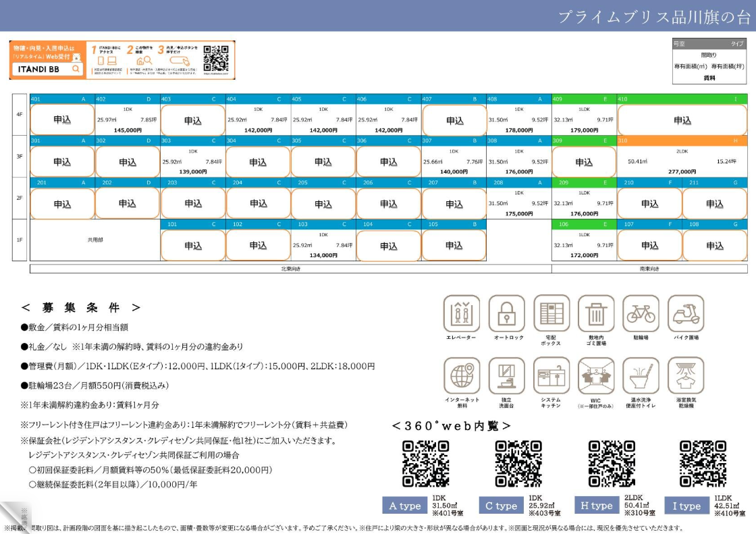Click the elevator (エレベーター) amenity icon
The width and height of the screenshot is (756, 534).
tap(462, 313)
